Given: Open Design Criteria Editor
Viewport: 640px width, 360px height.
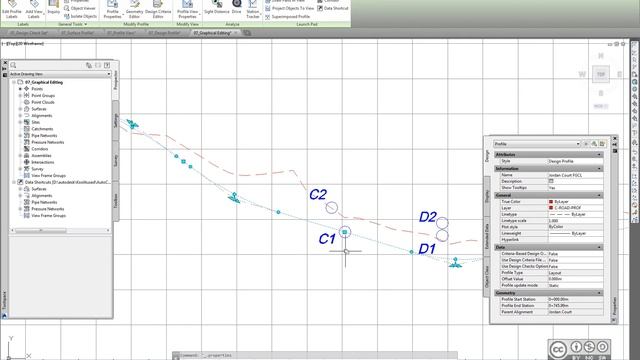Looking at the screenshot, I should [158, 10].
